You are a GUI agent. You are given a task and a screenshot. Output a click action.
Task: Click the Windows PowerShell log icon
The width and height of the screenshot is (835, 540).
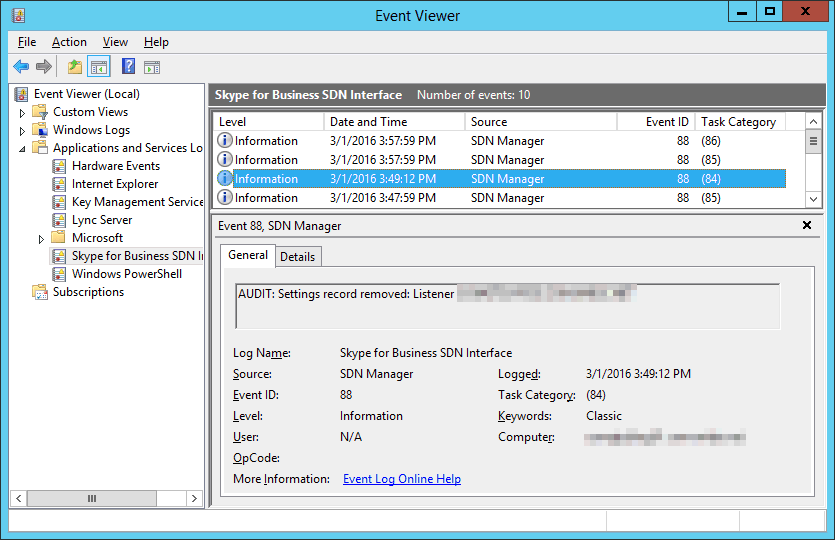[59, 274]
